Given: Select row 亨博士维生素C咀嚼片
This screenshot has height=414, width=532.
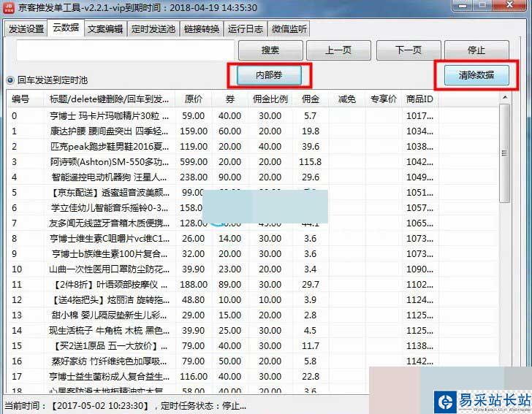Looking at the screenshot, I should (x=253, y=238).
